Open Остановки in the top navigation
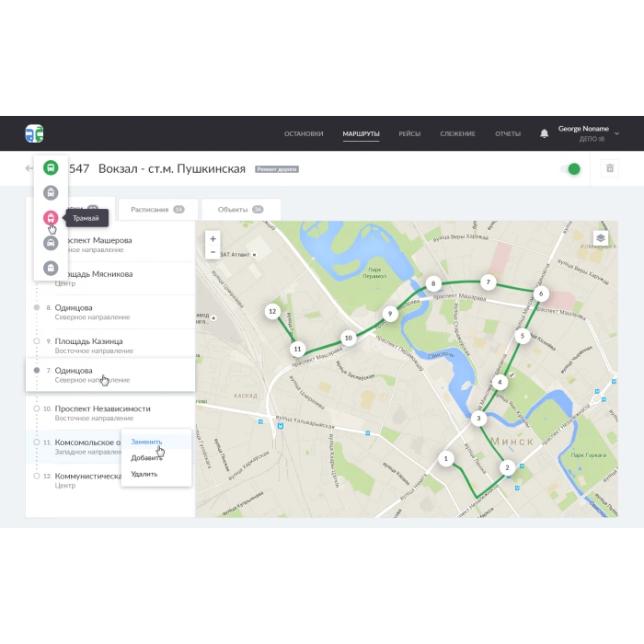This screenshot has height=644, width=644. tap(304, 133)
